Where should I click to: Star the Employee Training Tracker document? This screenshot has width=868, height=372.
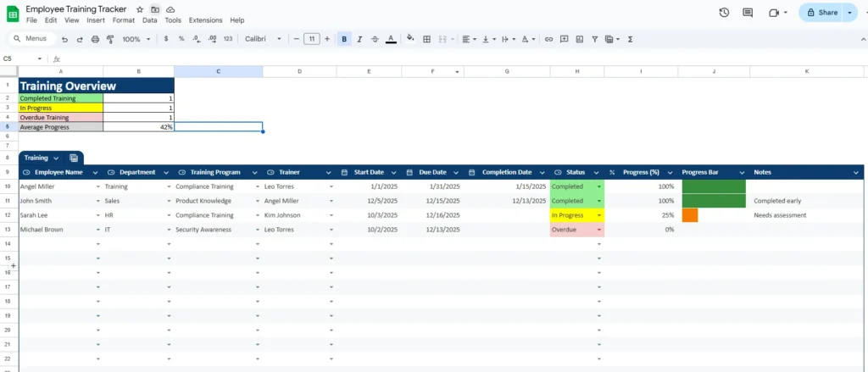point(140,9)
